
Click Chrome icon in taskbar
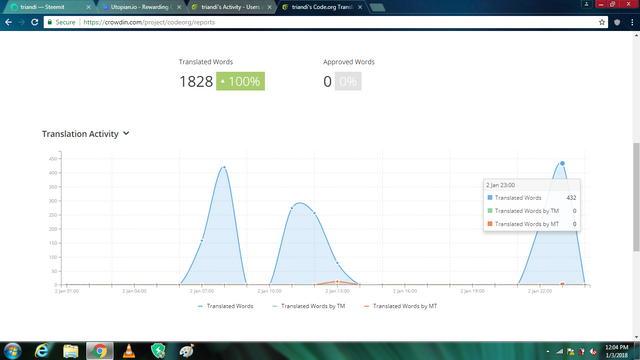coord(100,351)
